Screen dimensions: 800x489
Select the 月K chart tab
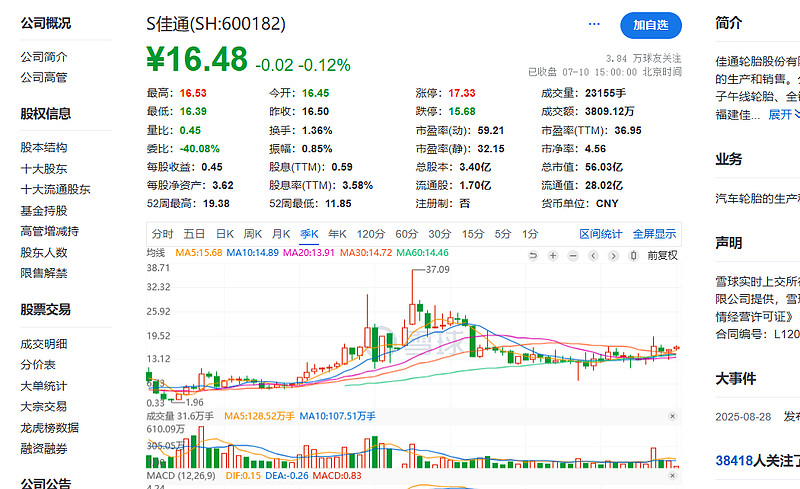281,234
